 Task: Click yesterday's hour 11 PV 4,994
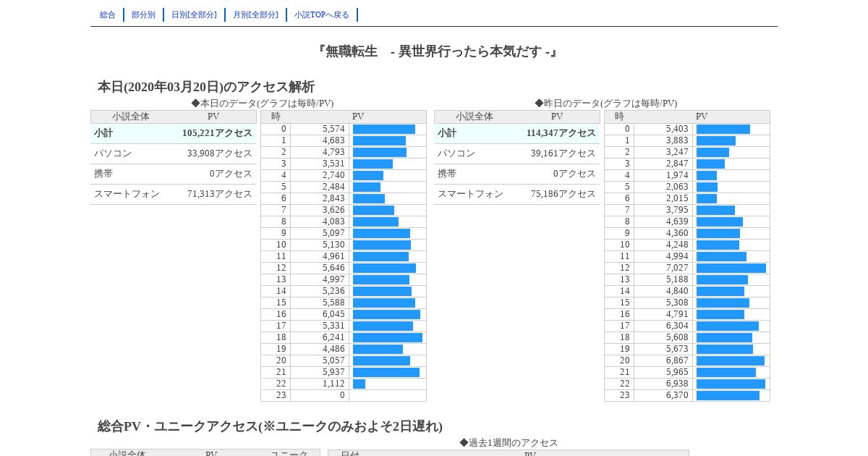(677, 256)
